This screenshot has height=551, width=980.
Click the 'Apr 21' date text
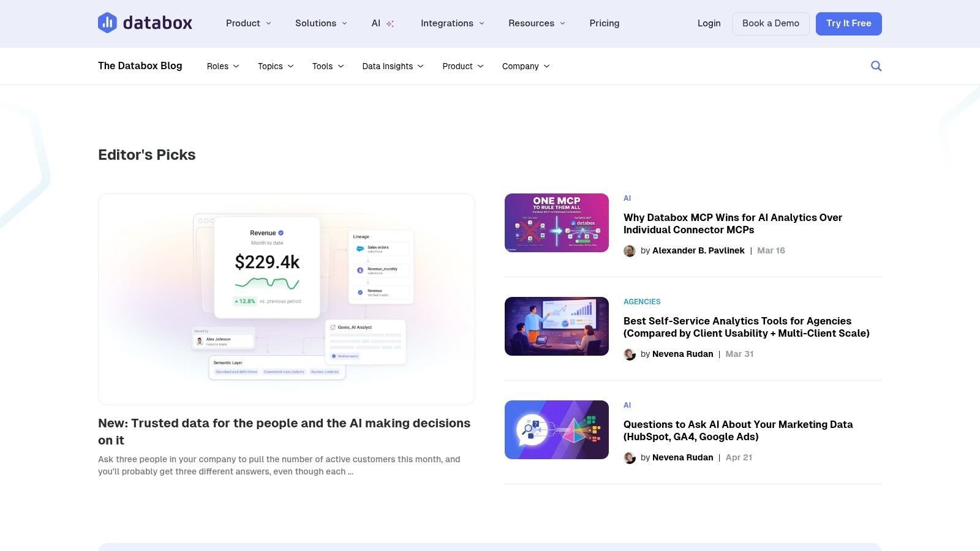[x=739, y=457]
